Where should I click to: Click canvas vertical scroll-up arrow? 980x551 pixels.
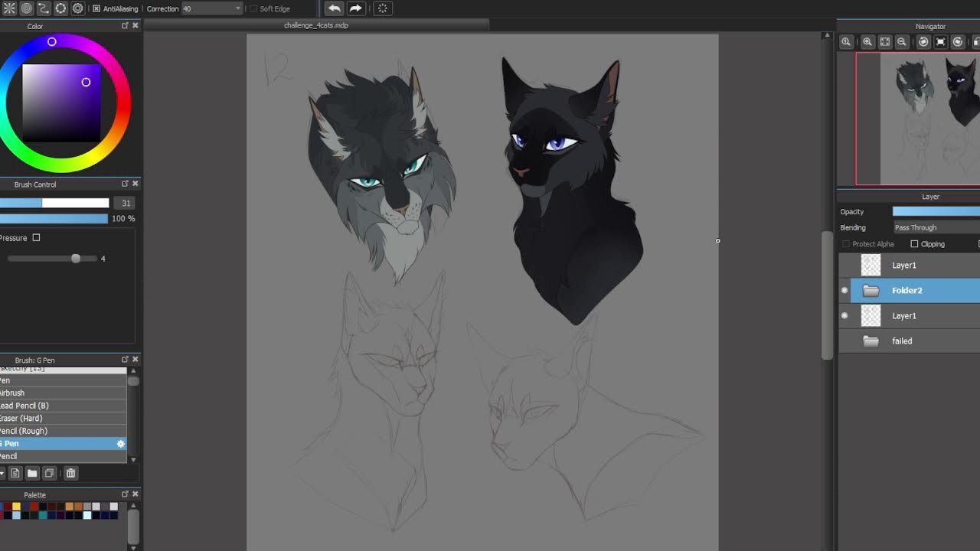coord(827,36)
